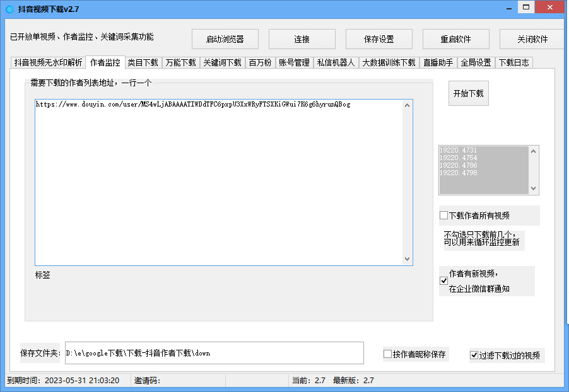The width and height of the screenshot is (569, 392).
Task: Toggle 作者有新视频 企业微信群通知 checkbox
Action: coord(443,280)
